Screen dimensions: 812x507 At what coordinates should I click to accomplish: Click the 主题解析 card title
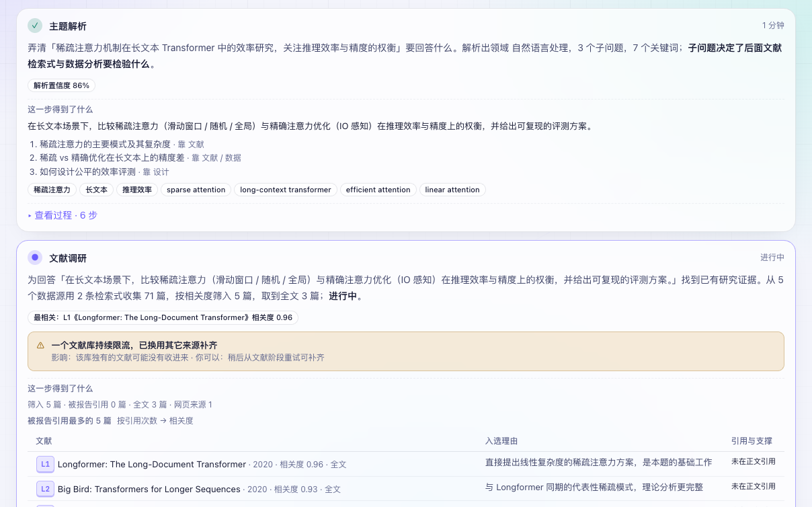68,26
